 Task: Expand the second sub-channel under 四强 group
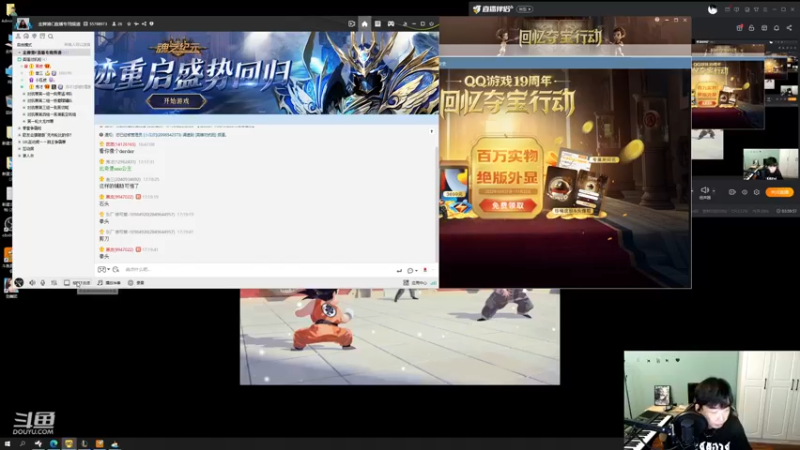pyautogui.click(x=24, y=101)
